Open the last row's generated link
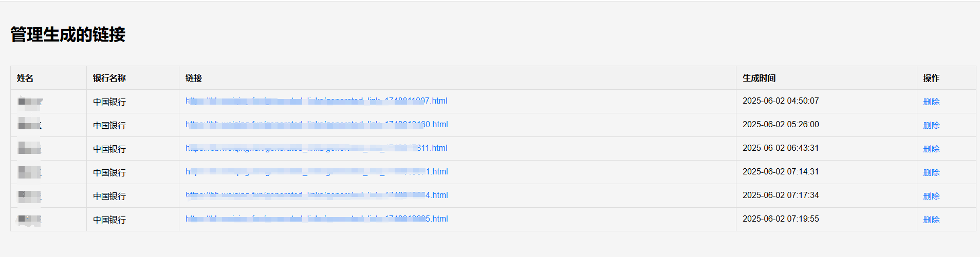The image size is (980, 257). coord(317,219)
